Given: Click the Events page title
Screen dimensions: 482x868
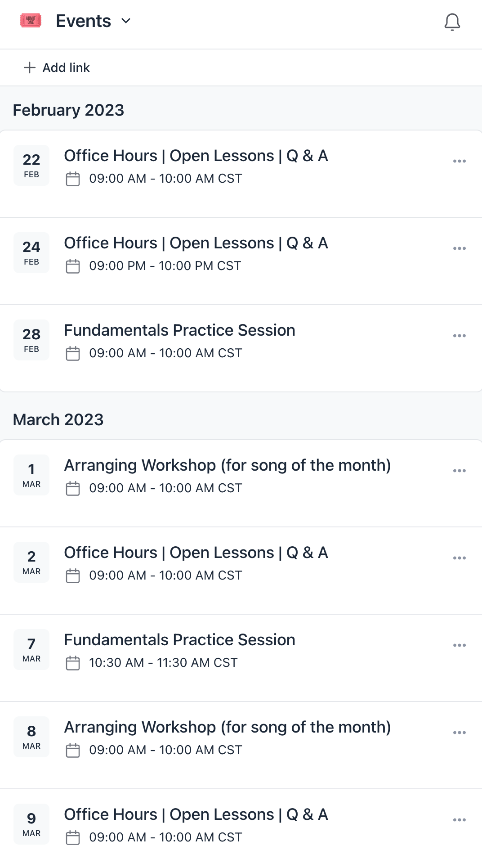Looking at the screenshot, I should (84, 21).
